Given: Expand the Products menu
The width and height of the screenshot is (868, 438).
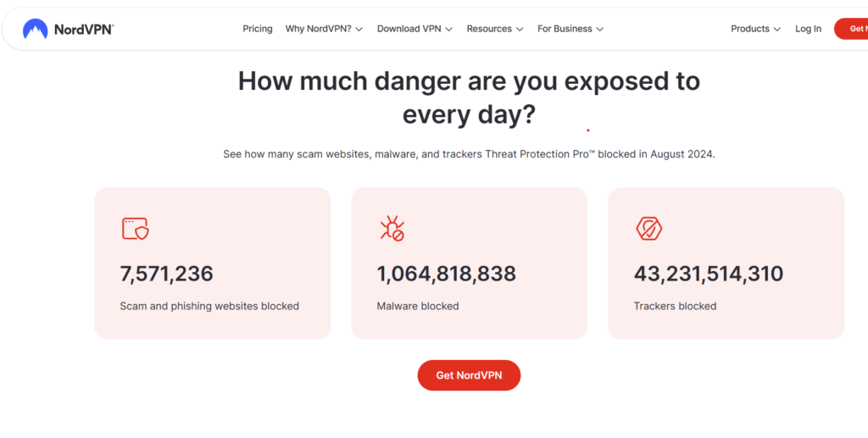Looking at the screenshot, I should pyautogui.click(x=755, y=29).
